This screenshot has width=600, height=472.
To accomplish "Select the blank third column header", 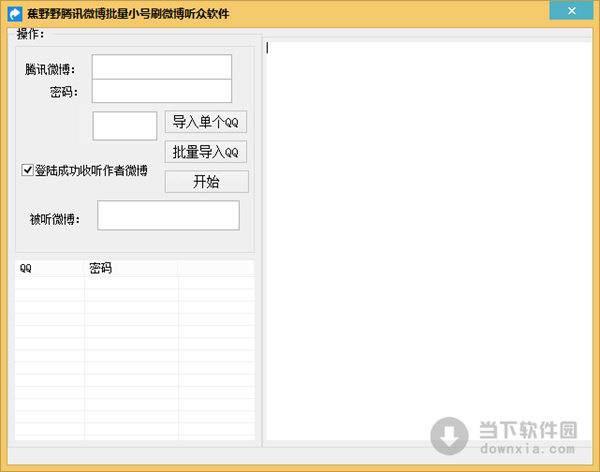I will 216,268.
